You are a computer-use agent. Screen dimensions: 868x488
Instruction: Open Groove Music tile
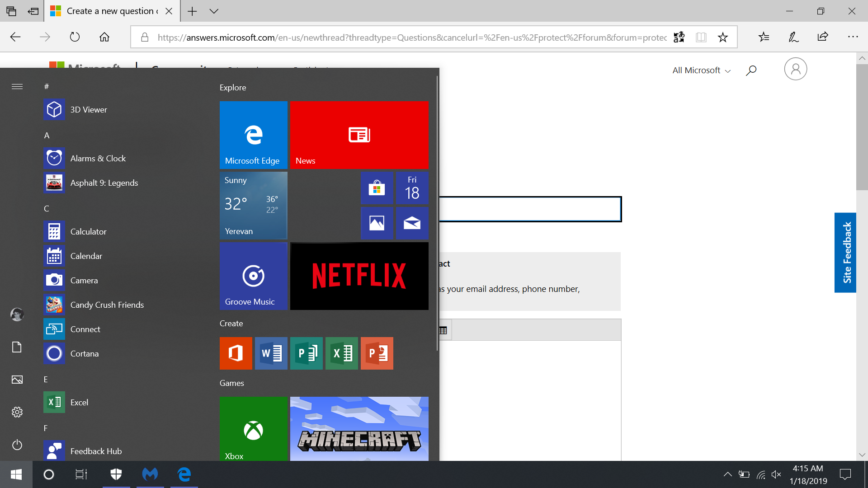(x=254, y=276)
